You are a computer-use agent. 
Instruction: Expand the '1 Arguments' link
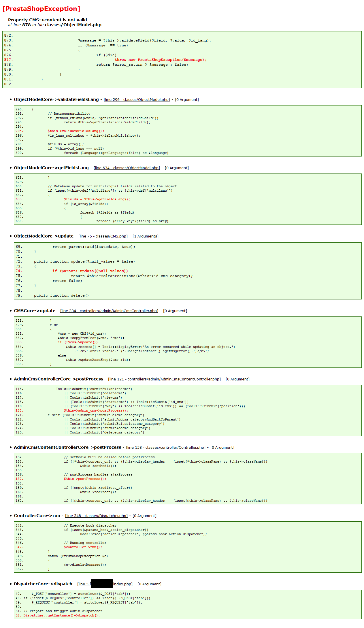click(x=146, y=236)
